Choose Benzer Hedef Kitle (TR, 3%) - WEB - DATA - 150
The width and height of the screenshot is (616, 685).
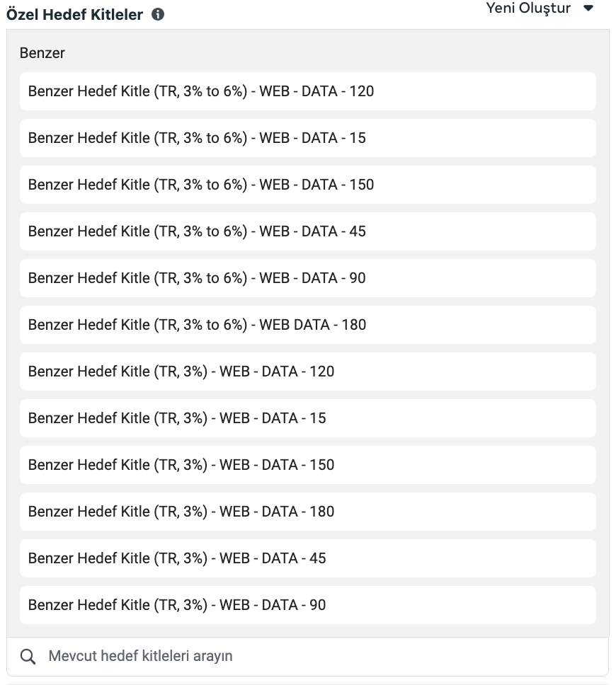point(307,465)
